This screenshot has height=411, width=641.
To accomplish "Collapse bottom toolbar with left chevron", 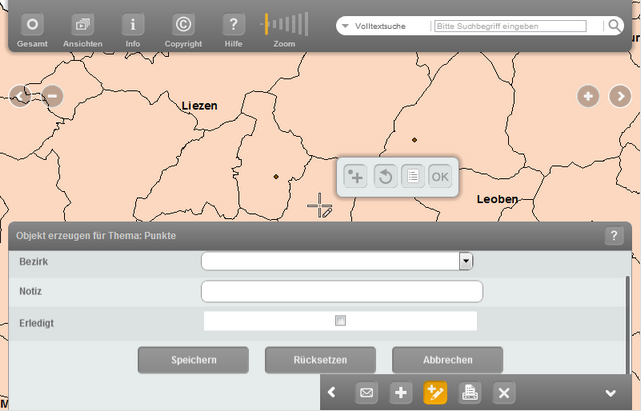I will (x=332, y=393).
